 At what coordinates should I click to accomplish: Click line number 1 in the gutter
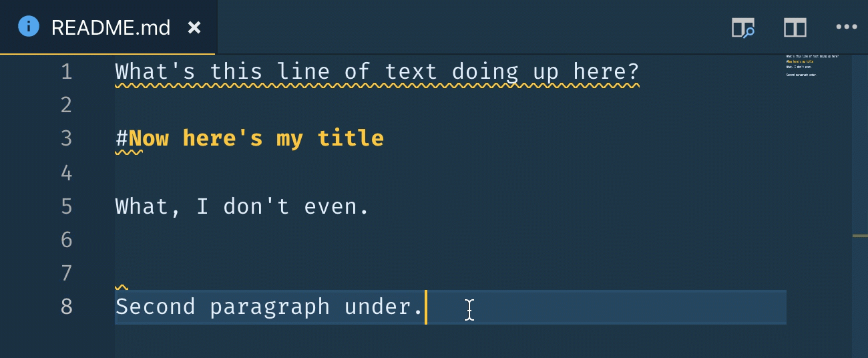click(66, 72)
